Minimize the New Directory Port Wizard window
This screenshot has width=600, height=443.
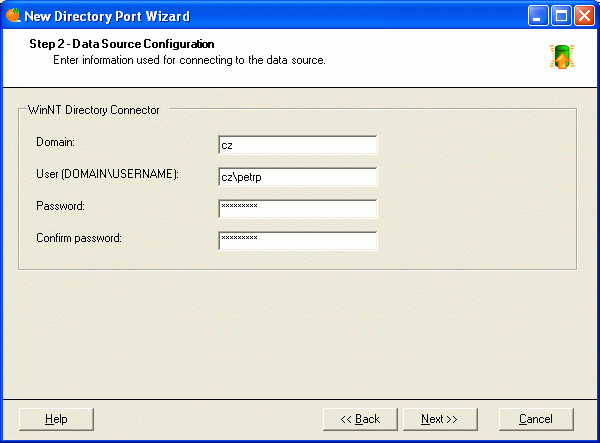click(x=538, y=16)
